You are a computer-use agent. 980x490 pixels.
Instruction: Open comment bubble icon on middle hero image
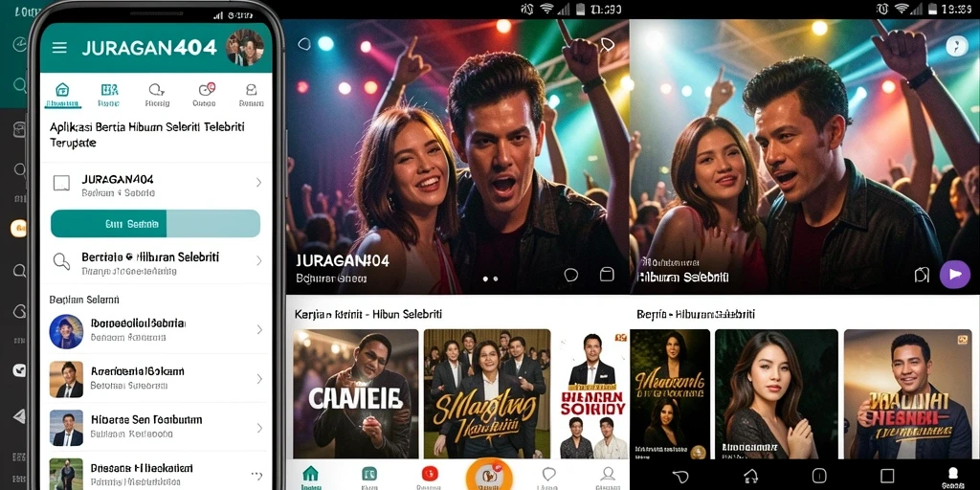pyautogui.click(x=570, y=275)
